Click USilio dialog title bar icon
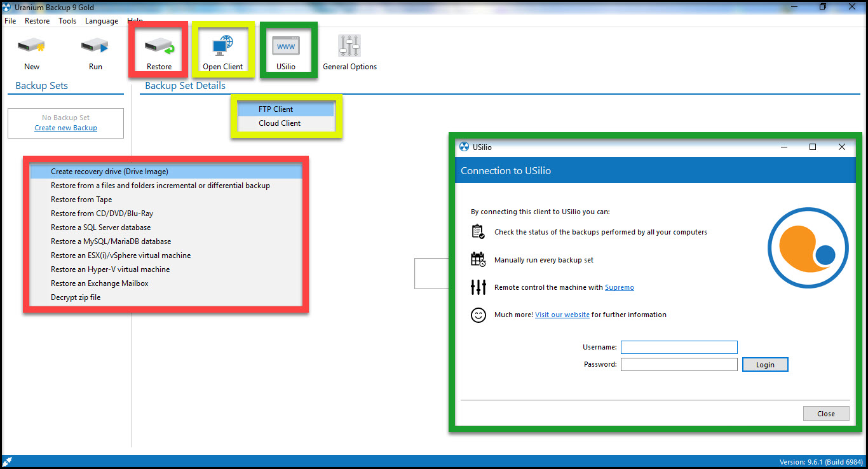Image resolution: width=868 pixels, height=469 pixels. tap(464, 147)
